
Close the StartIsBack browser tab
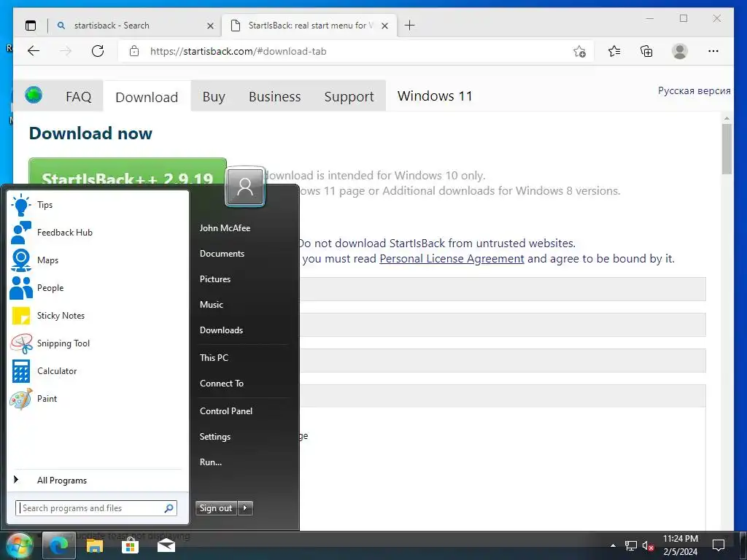(385, 26)
